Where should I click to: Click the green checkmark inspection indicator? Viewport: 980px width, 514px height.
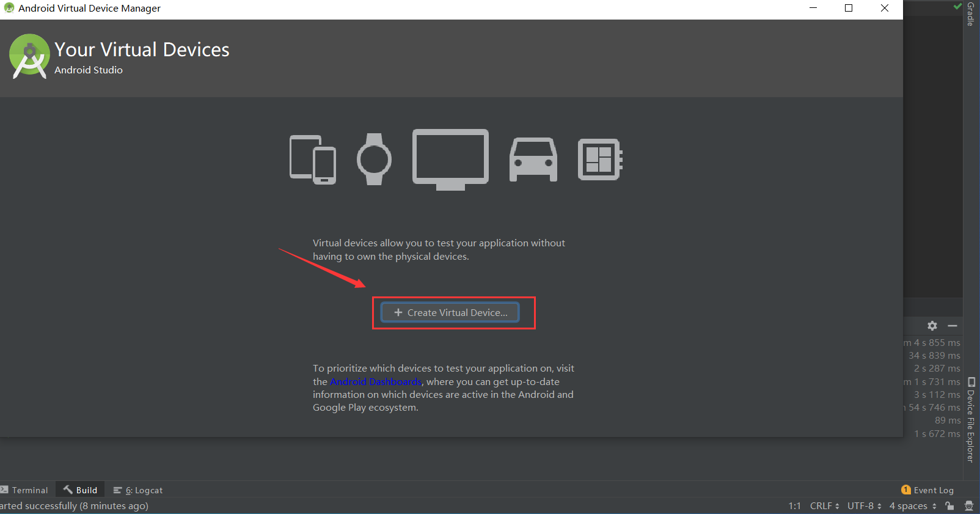[957, 6]
